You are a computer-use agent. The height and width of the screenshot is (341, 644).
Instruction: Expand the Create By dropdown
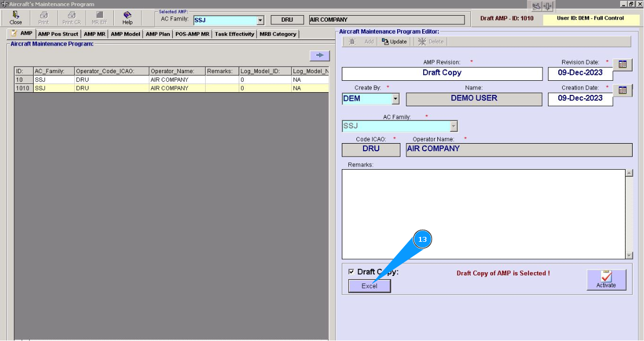tap(395, 99)
